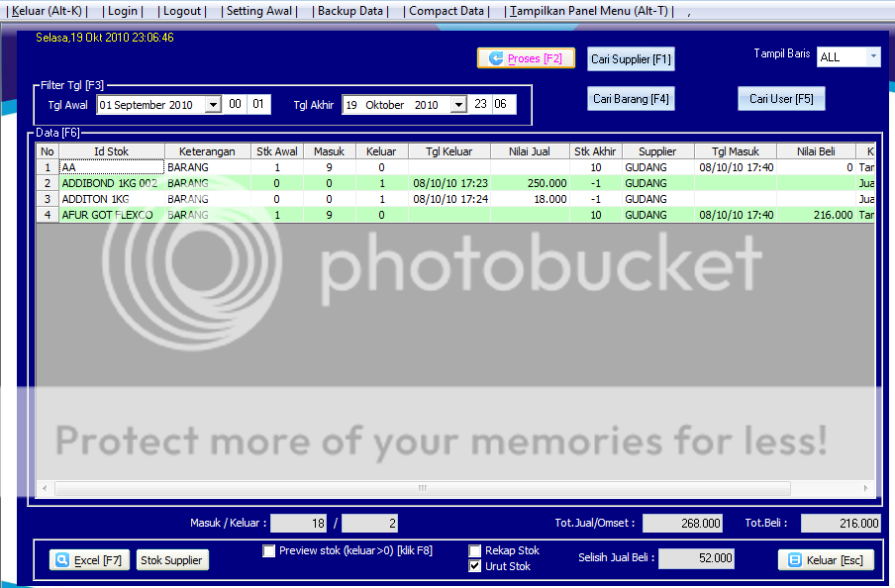The image size is (895, 588).
Task: Click the Stok Supplier button
Action: click(172, 560)
